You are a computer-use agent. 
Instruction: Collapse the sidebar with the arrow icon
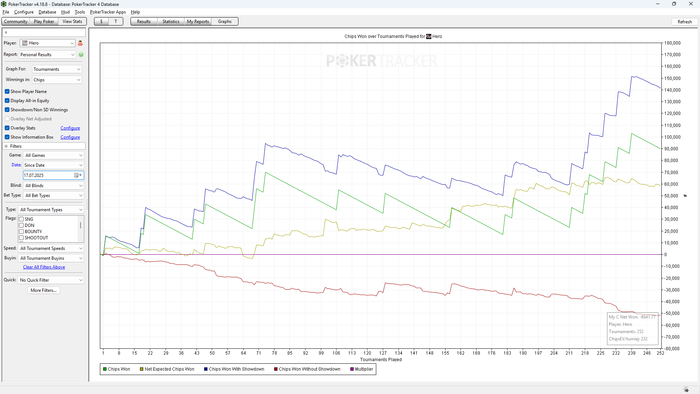pyautogui.click(x=6, y=33)
